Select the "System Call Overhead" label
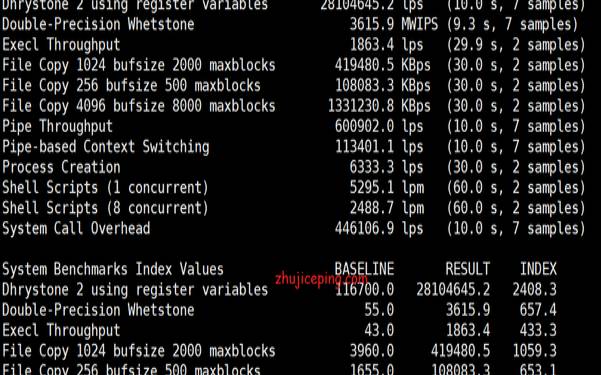This screenshot has width=601, height=375. click(x=76, y=229)
